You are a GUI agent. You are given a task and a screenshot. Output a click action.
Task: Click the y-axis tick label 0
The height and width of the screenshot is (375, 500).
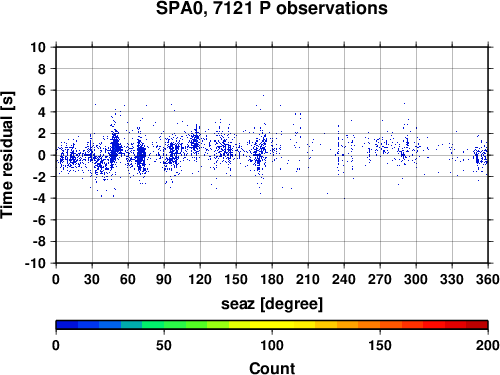pyautogui.click(x=42, y=155)
